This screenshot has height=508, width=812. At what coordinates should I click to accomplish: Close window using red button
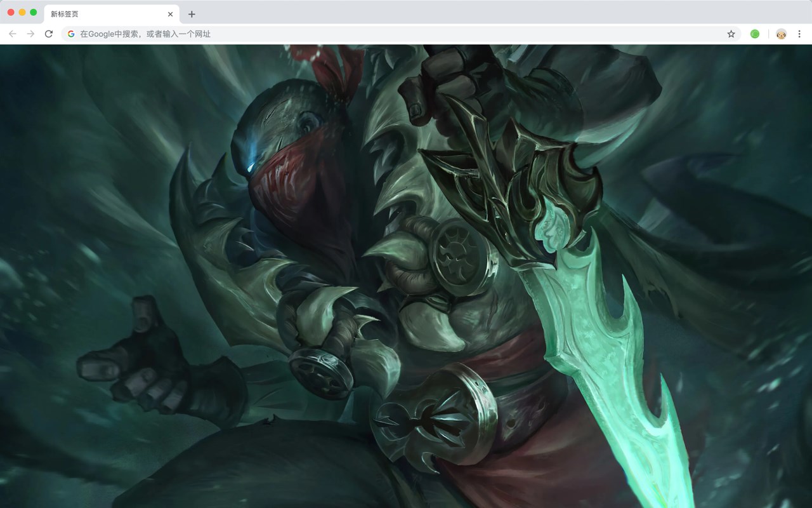point(11,12)
